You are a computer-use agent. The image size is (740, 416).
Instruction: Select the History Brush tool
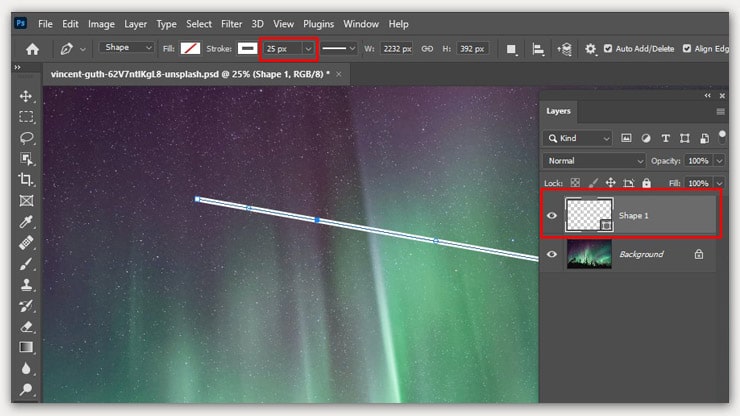[26, 306]
